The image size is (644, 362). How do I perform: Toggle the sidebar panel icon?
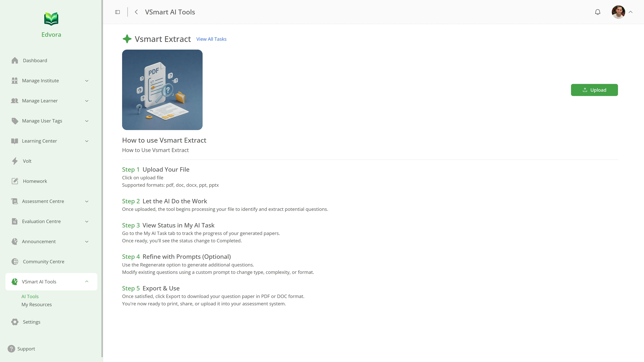(118, 12)
